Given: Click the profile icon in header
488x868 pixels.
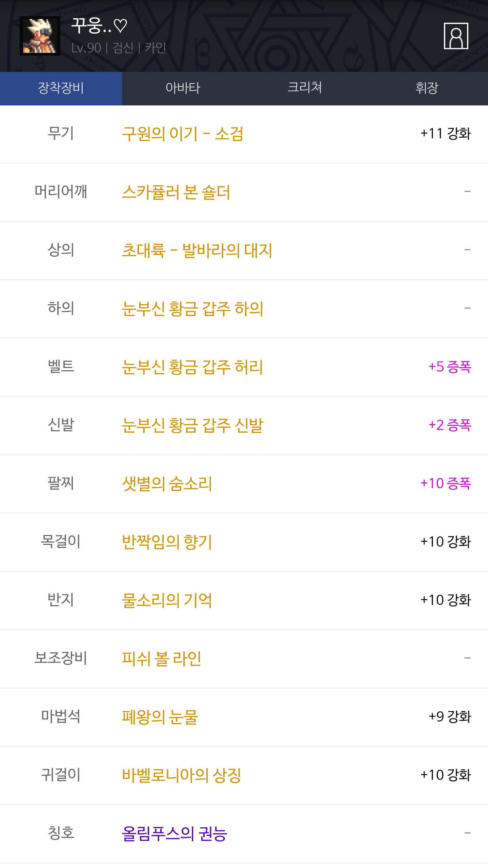Looking at the screenshot, I should tap(456, 36).
